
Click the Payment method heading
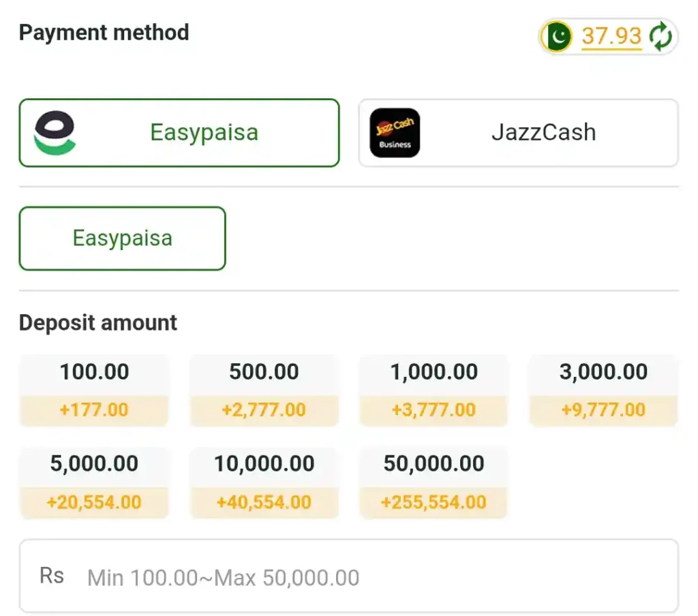(x=104, y=33)
